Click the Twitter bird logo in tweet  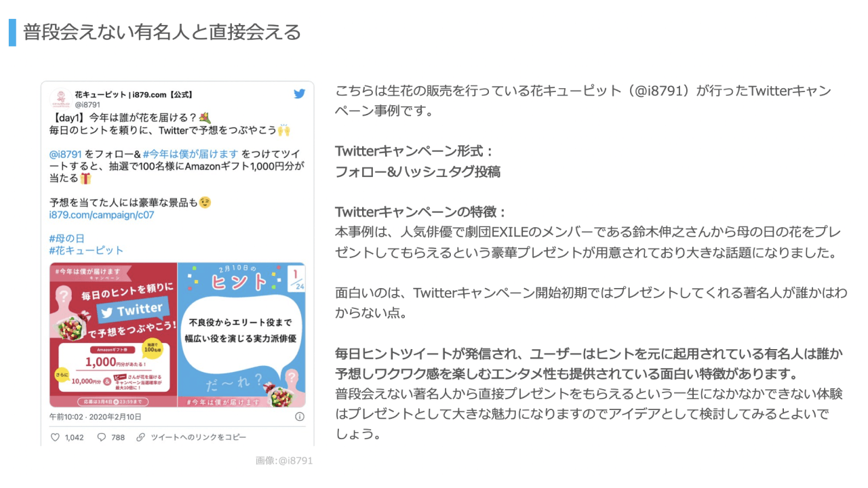[299, 94]
